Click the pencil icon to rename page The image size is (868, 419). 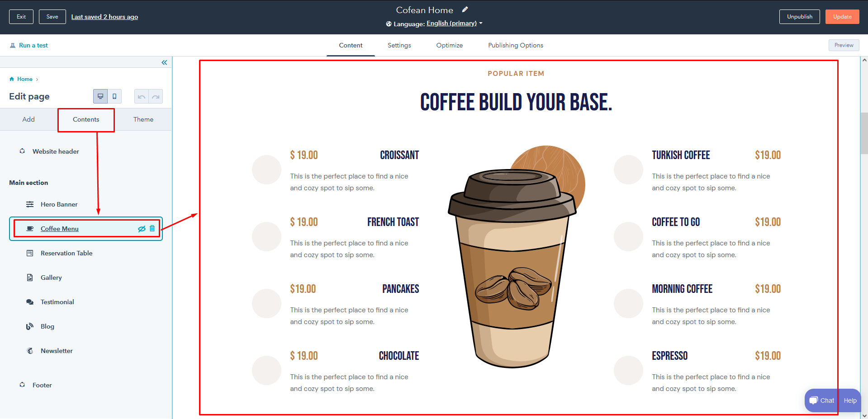465,9
